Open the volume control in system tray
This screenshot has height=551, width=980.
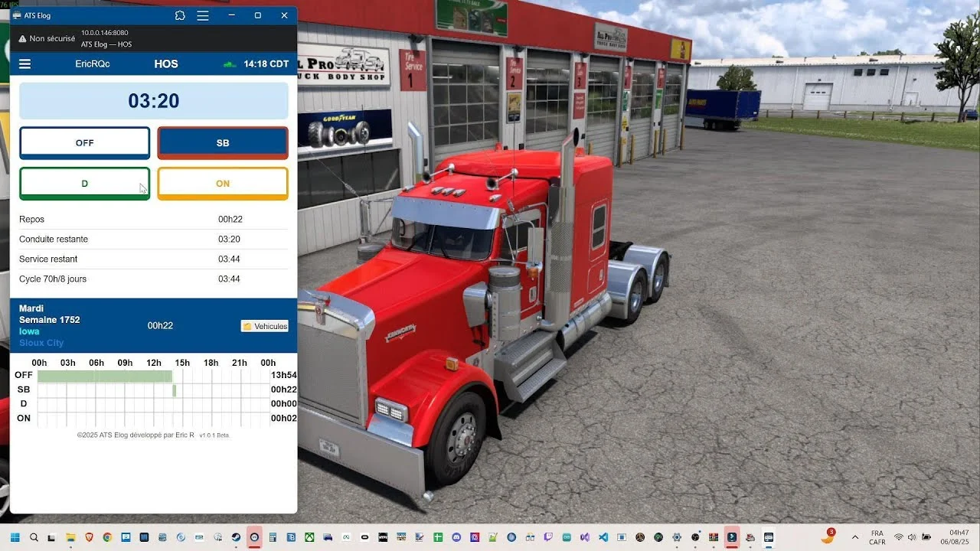[913, 537]
